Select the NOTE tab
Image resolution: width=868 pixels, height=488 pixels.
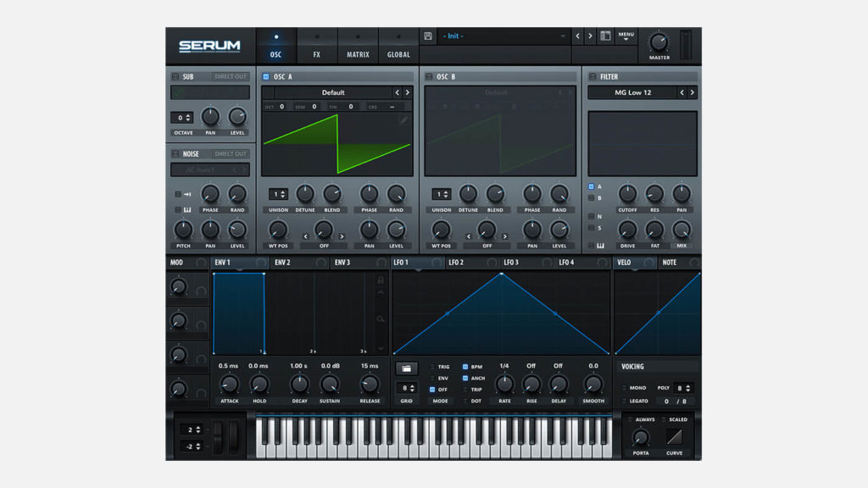[680, 263]
